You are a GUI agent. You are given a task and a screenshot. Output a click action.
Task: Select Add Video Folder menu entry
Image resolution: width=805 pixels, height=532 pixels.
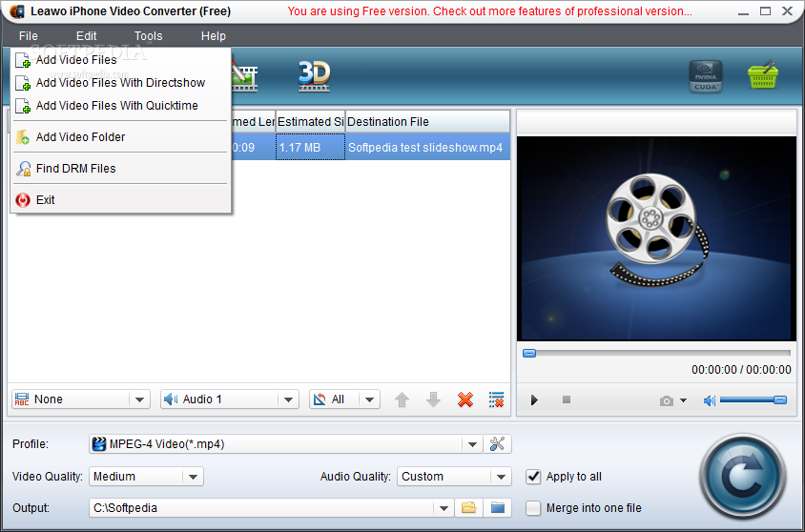(120, 137)
